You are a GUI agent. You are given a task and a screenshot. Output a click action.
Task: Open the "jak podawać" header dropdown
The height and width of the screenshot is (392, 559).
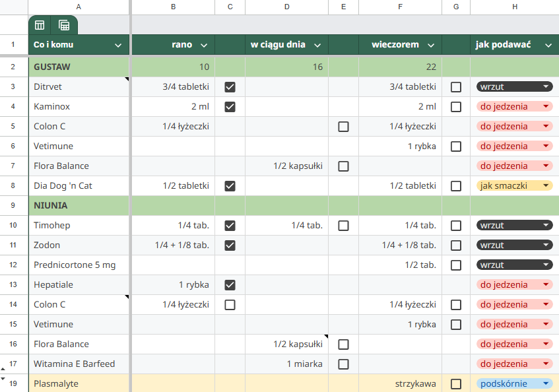point(548,46)
